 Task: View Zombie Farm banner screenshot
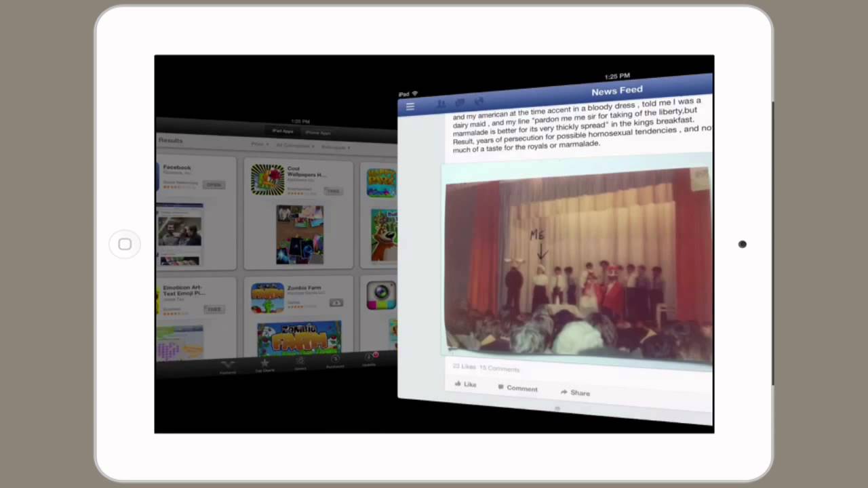pyautogui.click(x=299, y=339)
